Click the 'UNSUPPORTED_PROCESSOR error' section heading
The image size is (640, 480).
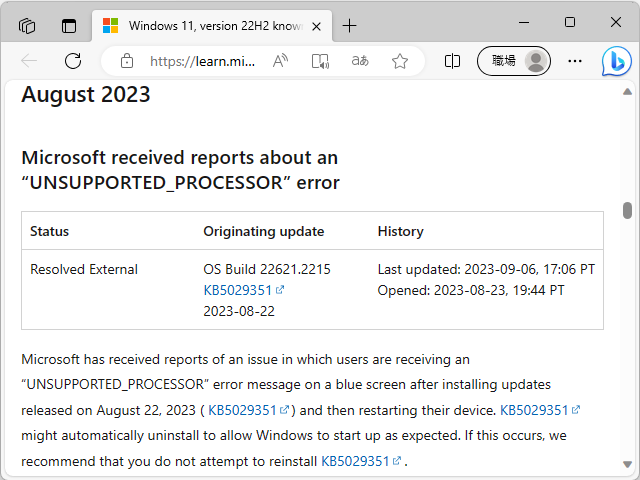pos(180,170)
